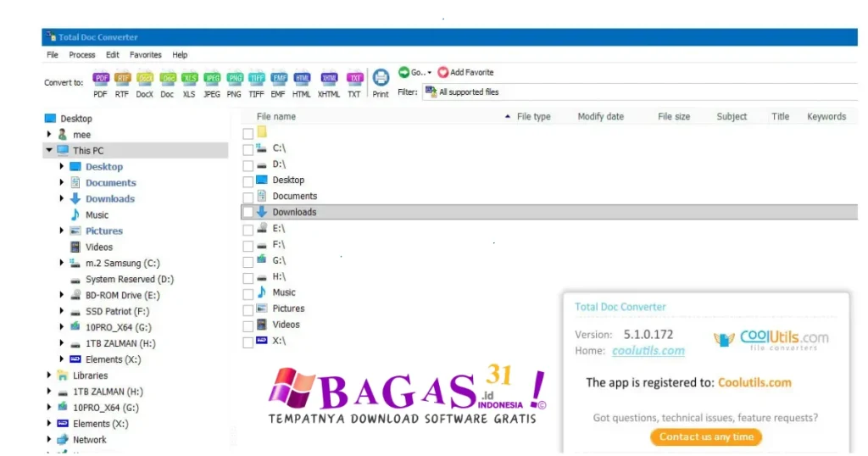Sort by the Modify date column header
868x456 pixels.
tap(601, 117)
